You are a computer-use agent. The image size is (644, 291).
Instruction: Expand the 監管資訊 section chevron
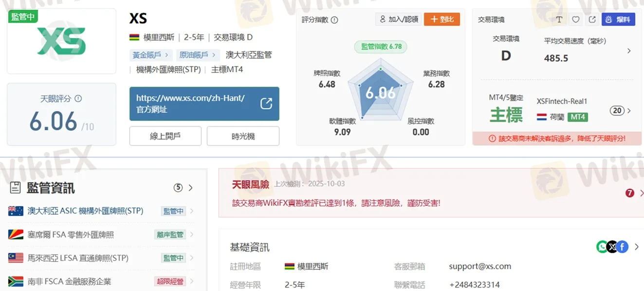(x=190, y=188)
